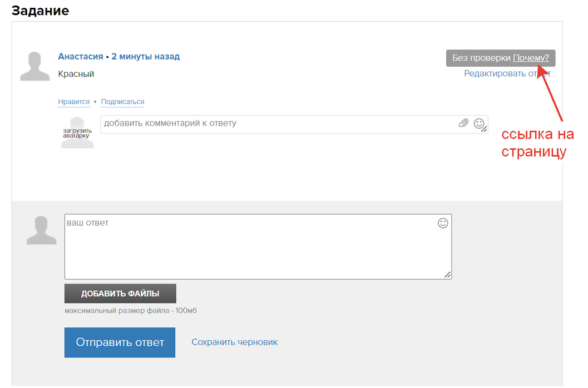Open emoji picker in the answer box

[443, 223]
